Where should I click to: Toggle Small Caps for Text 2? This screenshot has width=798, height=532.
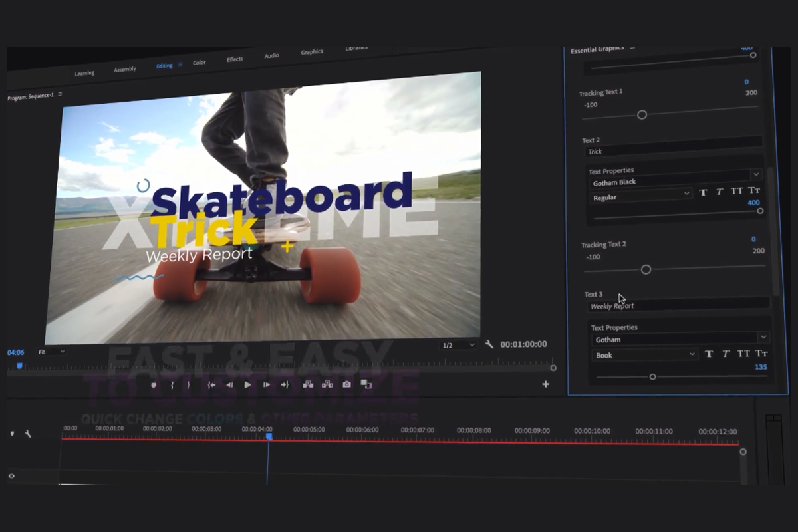coord(754,190)
